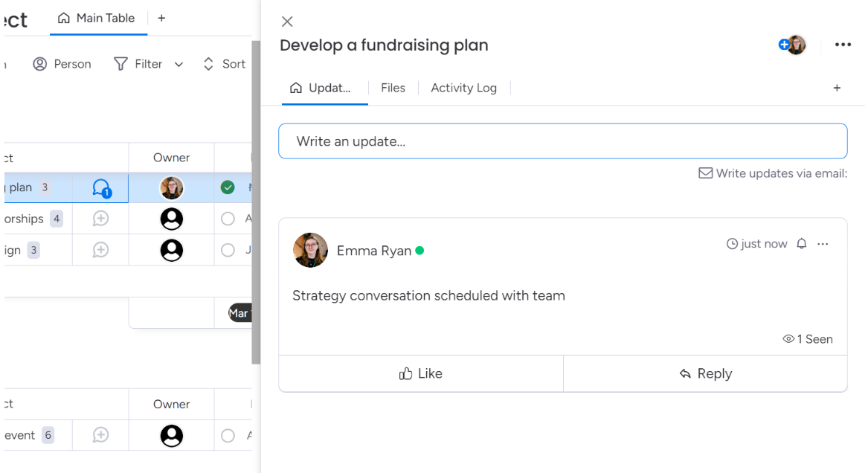
Task: Close the item updates panel
Action: click(x=287, y=22)
